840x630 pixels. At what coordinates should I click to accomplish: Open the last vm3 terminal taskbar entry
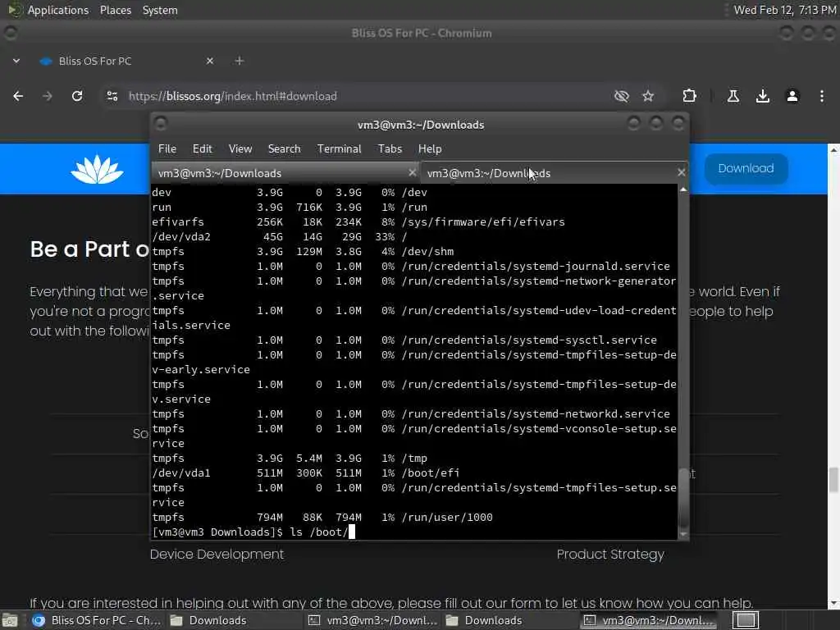pos(649,620)
